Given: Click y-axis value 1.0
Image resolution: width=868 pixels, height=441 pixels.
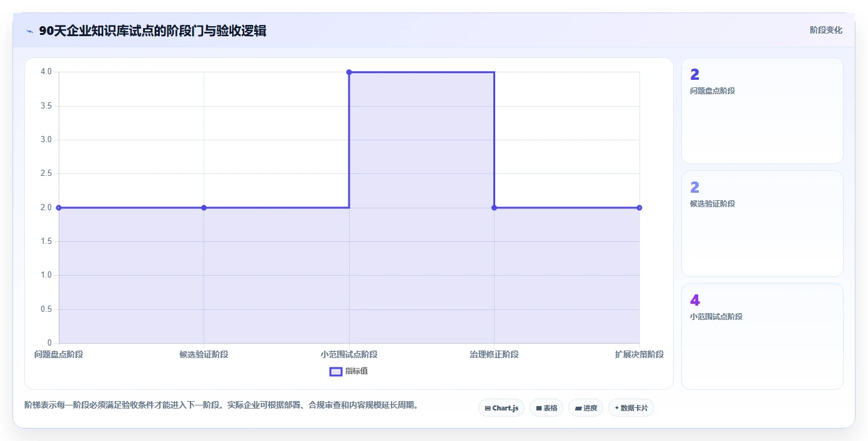Looking at the screenshot, I should [46, 275].
